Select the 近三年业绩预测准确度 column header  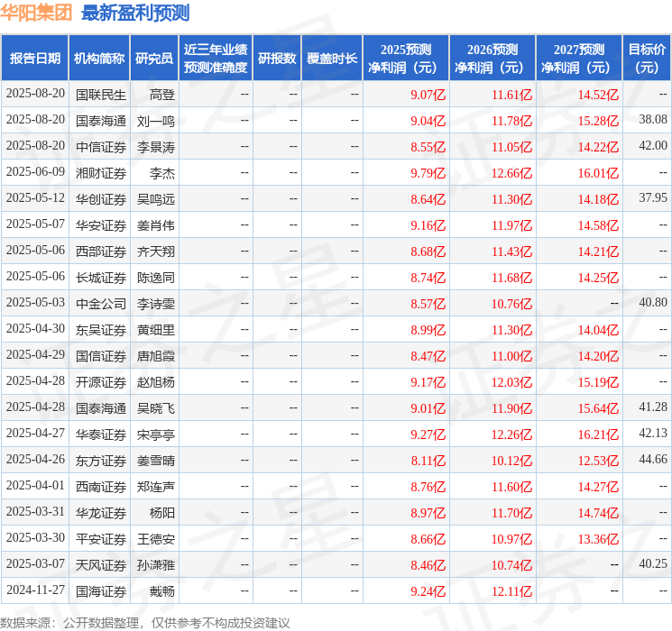coord(215,59)
